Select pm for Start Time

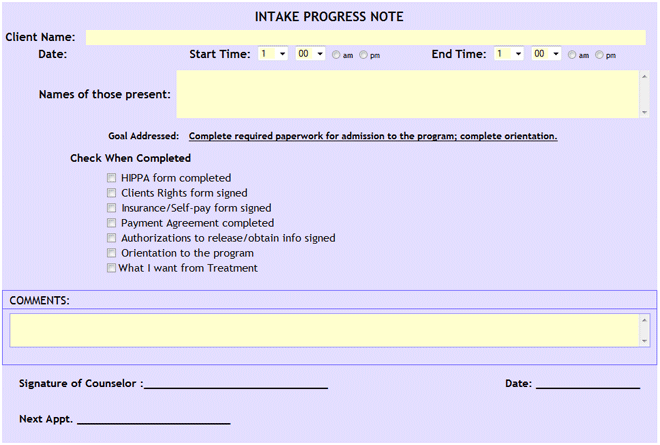tap(363, 55)
